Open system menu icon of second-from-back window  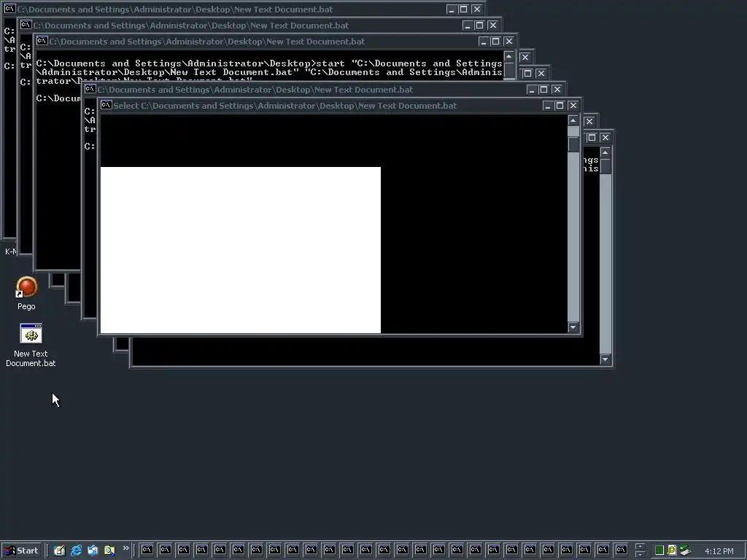(x=26, y=25)
